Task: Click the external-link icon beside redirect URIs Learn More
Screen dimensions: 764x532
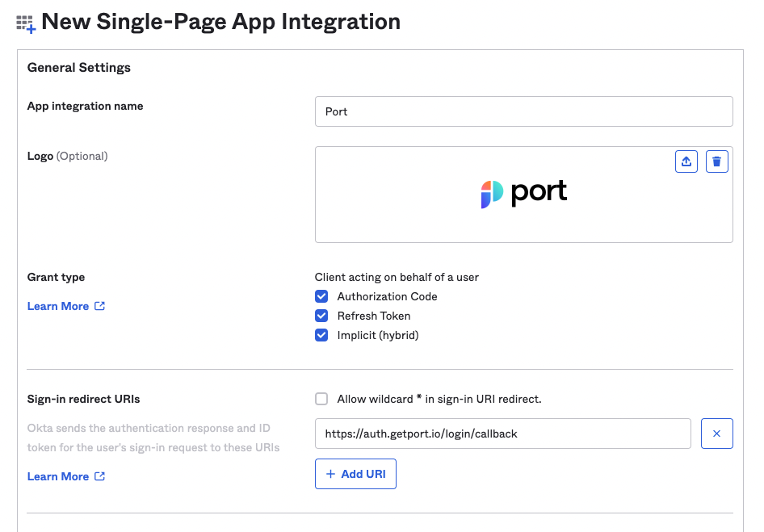Action: [x=99, y=475]
